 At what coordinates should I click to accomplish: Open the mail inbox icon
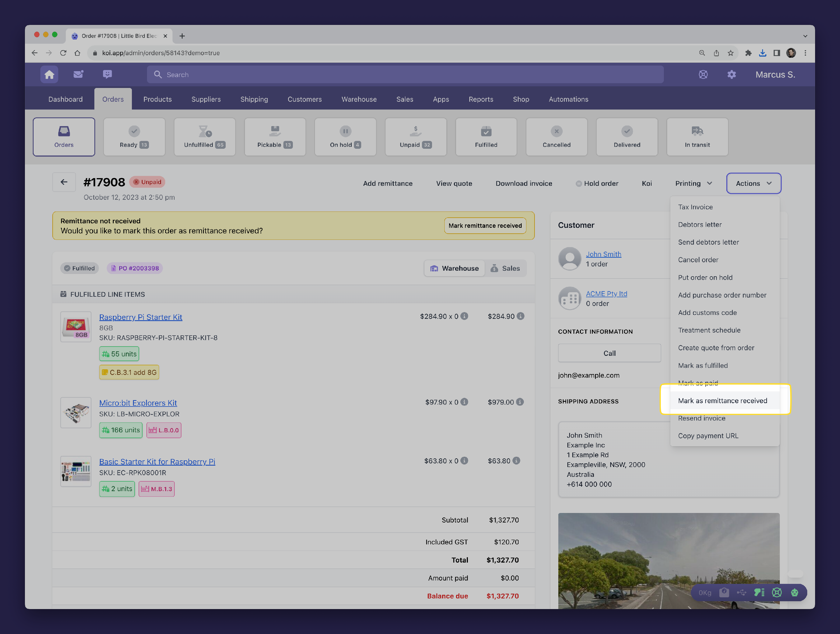click(78, 75)
